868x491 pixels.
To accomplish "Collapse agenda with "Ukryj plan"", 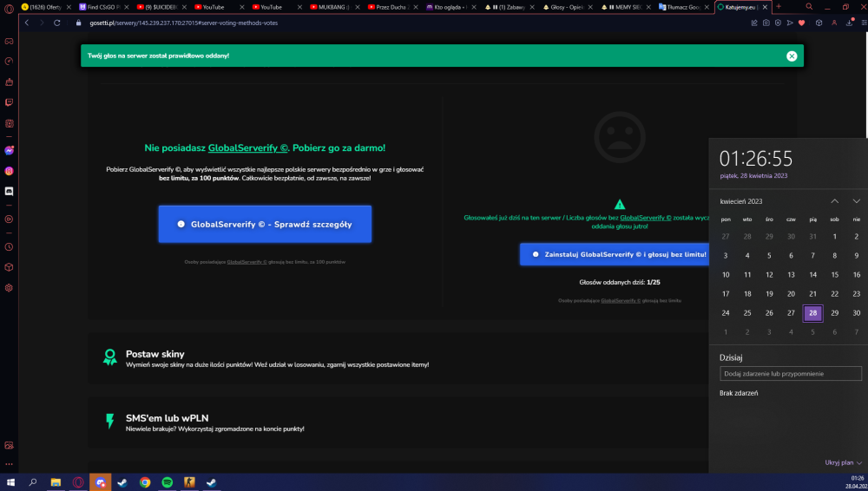I will coord(843,462).
